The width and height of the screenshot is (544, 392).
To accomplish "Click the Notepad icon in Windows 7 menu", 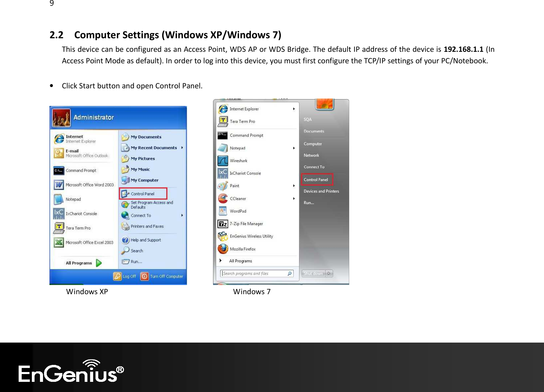I will 223,148.
